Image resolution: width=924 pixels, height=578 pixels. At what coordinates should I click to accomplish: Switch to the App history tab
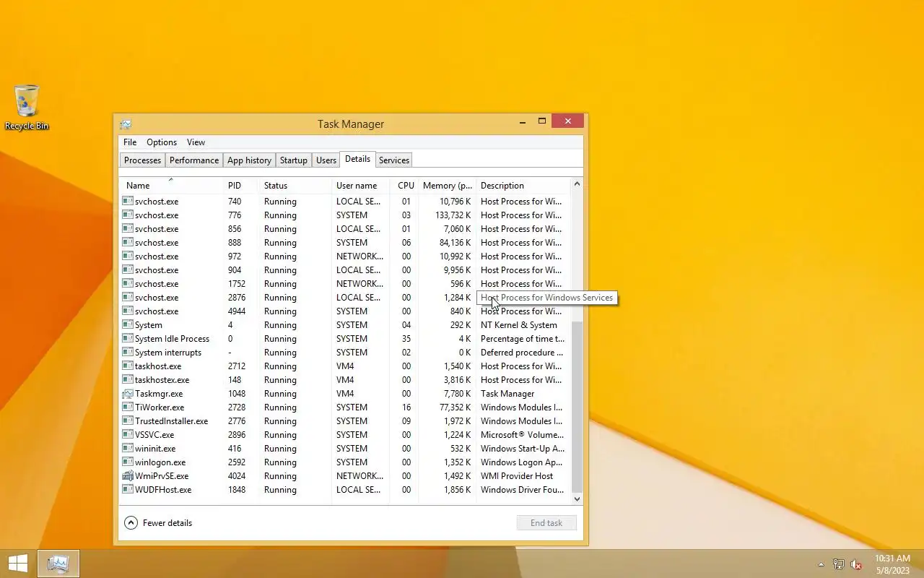(249, 160)
